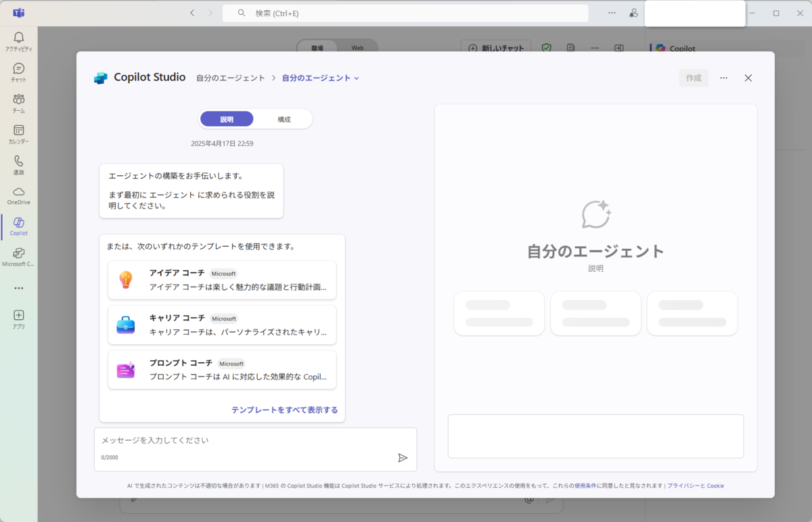Image resolution: width=812 pixels, height=522 pixels.
Task: Click the Copilot Studio logo icon
Action: tap(101, 78)
